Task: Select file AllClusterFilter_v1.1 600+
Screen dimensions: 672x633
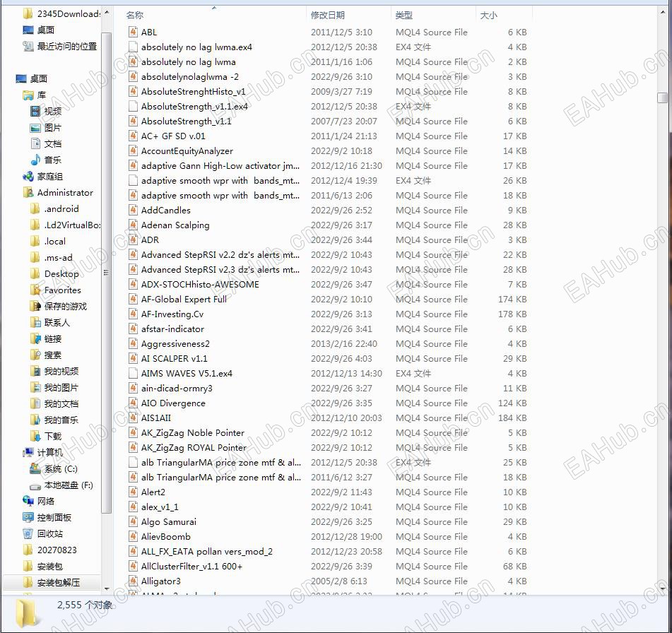Action: [191, 566]
